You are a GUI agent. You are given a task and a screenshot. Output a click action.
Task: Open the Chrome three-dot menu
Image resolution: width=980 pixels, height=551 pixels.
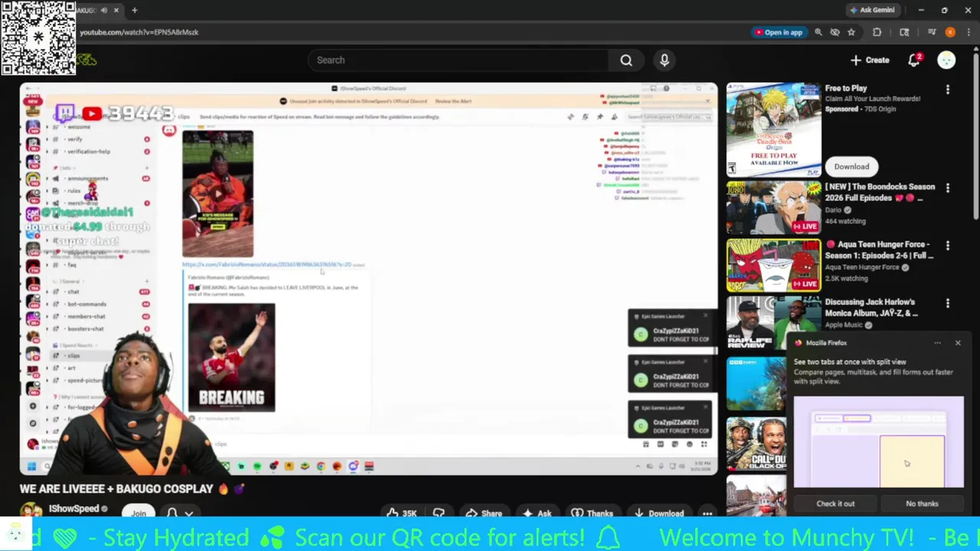pos(969,32)
